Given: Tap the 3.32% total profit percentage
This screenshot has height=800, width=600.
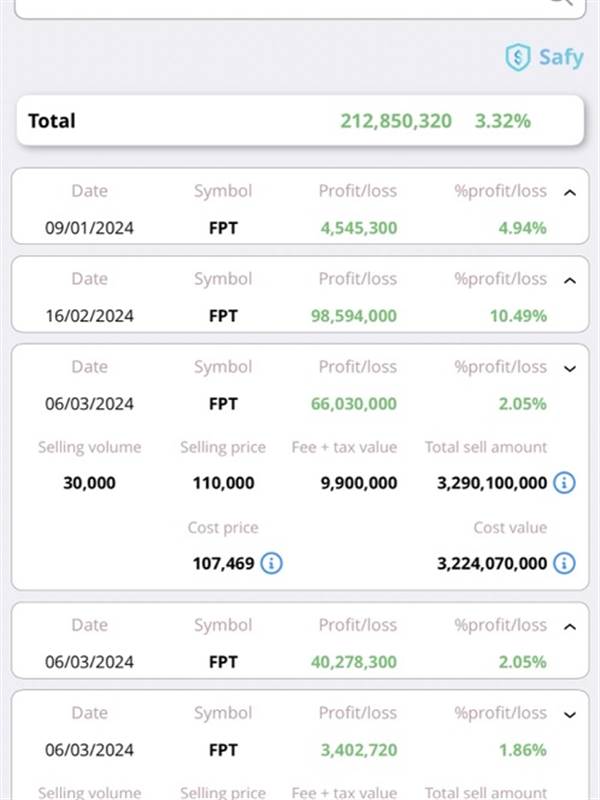Looking at the screenshot, I should click(503, 121).
